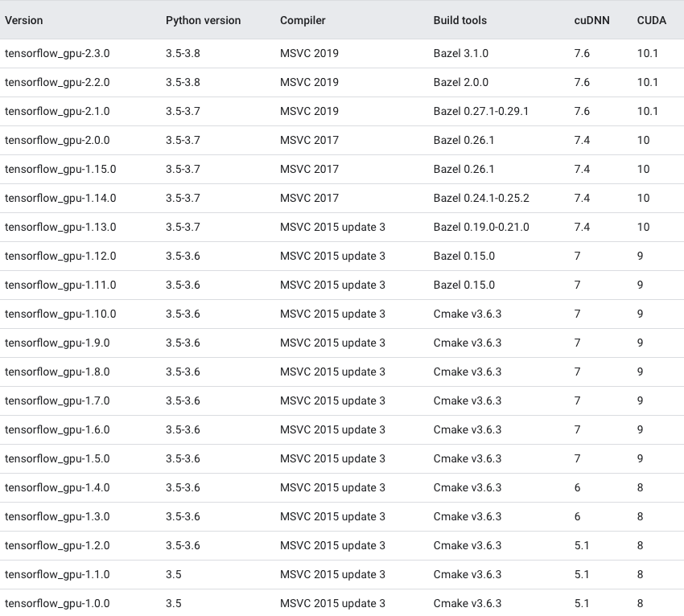The width and height of the screenshot is (684, 616).
Task: Select the tensorflow_gpu-1.12.0 version cell
Action: coord(60,256)
